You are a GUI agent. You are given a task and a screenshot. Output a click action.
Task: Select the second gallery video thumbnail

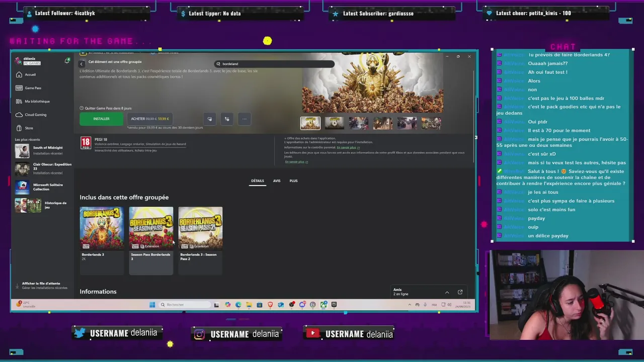[334, 123]
